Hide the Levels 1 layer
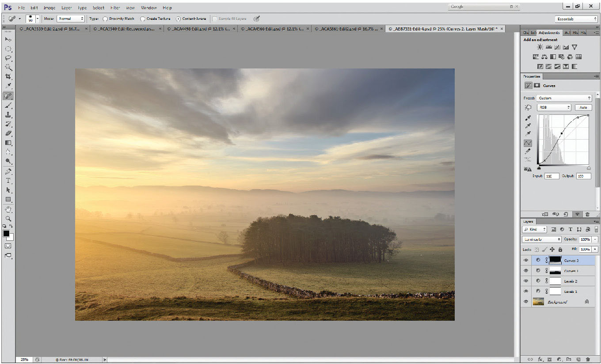Screen dimensions: 601x364 coord(526,291)
